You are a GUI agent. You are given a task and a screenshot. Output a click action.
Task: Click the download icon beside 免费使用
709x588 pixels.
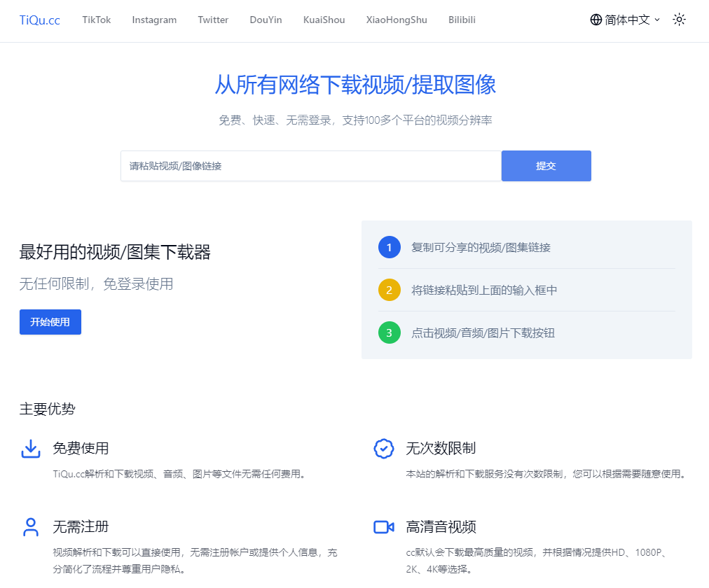tap(30, 449)
